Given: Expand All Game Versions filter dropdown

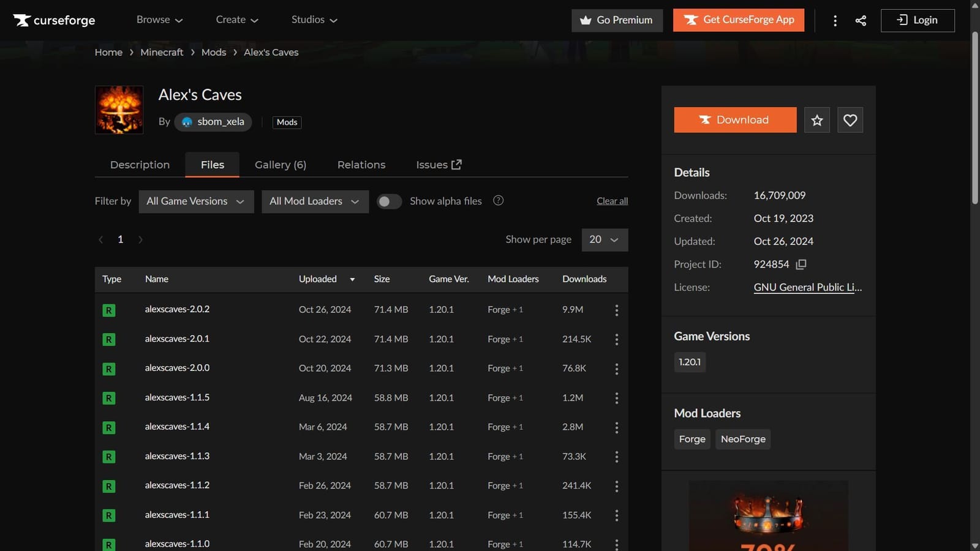Looking at the screenshot, I should click(196, 201).
